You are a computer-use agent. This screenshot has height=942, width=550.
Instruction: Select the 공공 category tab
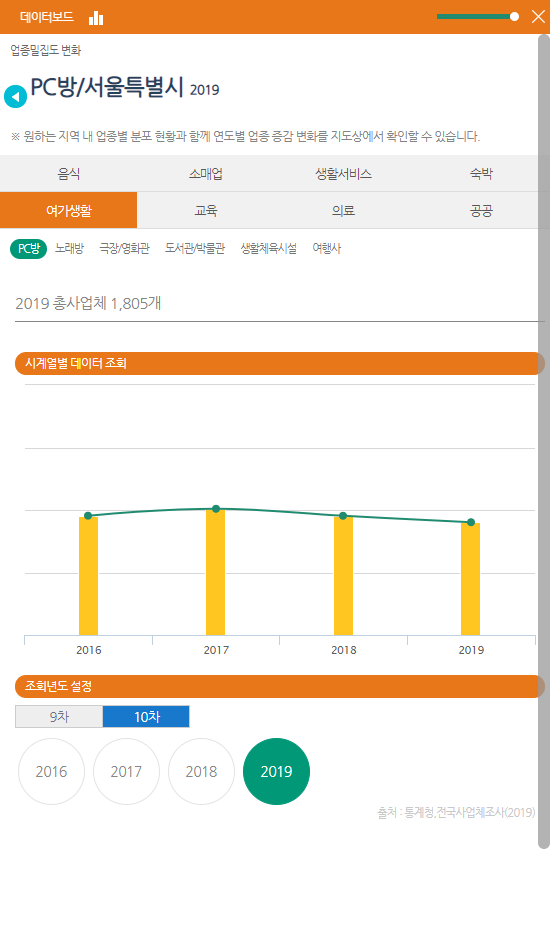pos(481,210)
